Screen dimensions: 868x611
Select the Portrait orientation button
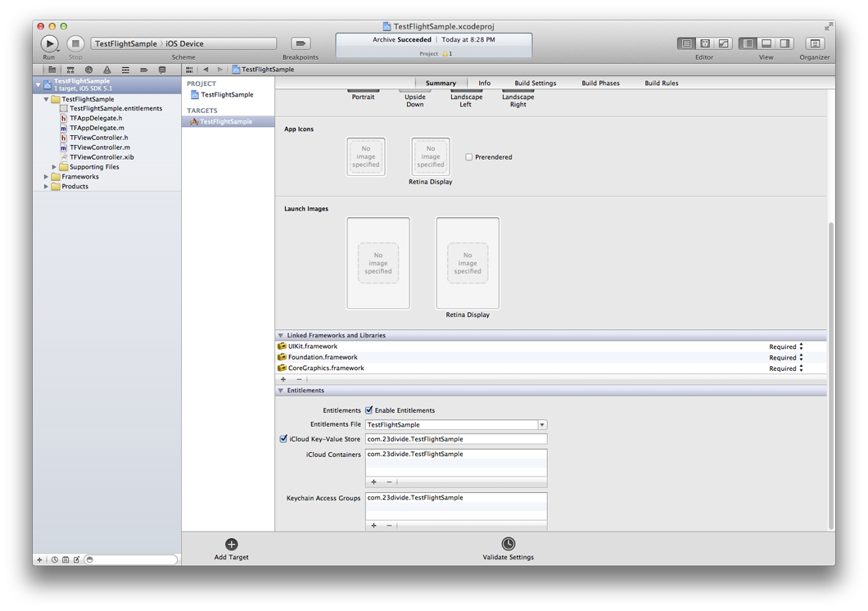[363, 95]
